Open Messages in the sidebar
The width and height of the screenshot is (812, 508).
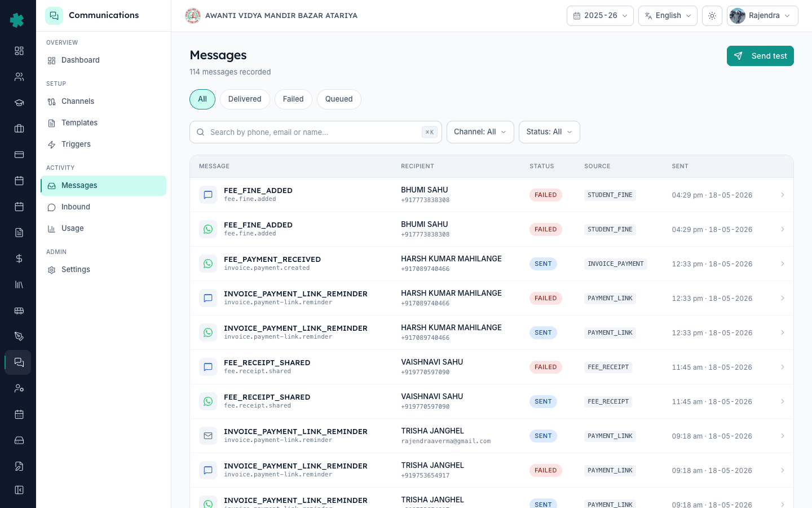click(103, 186)
